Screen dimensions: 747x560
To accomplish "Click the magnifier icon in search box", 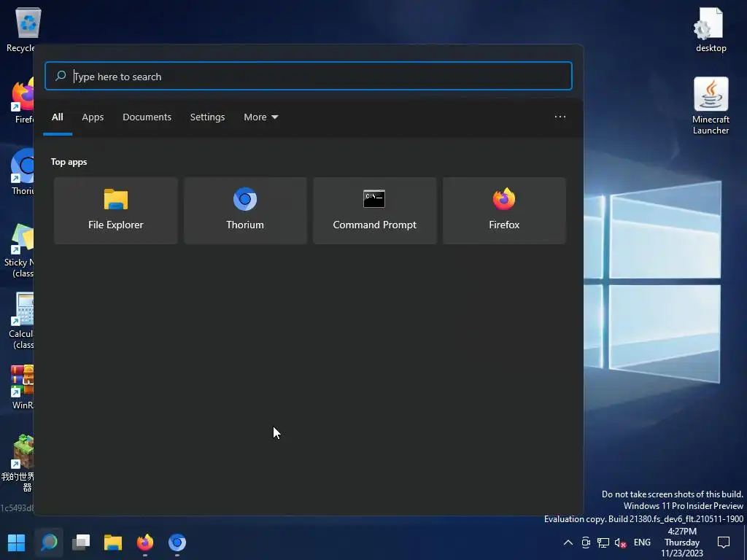I will click(61, 76).
